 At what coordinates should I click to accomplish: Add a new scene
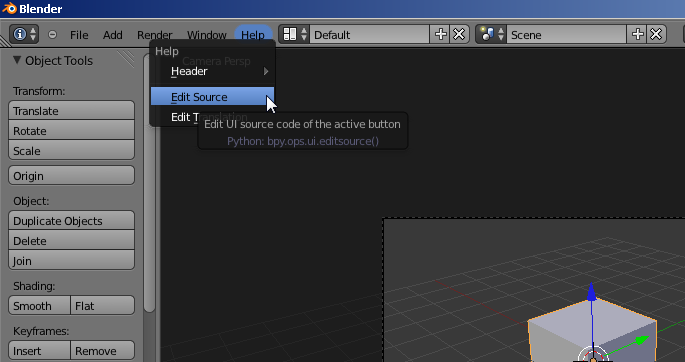coord(638,34)
